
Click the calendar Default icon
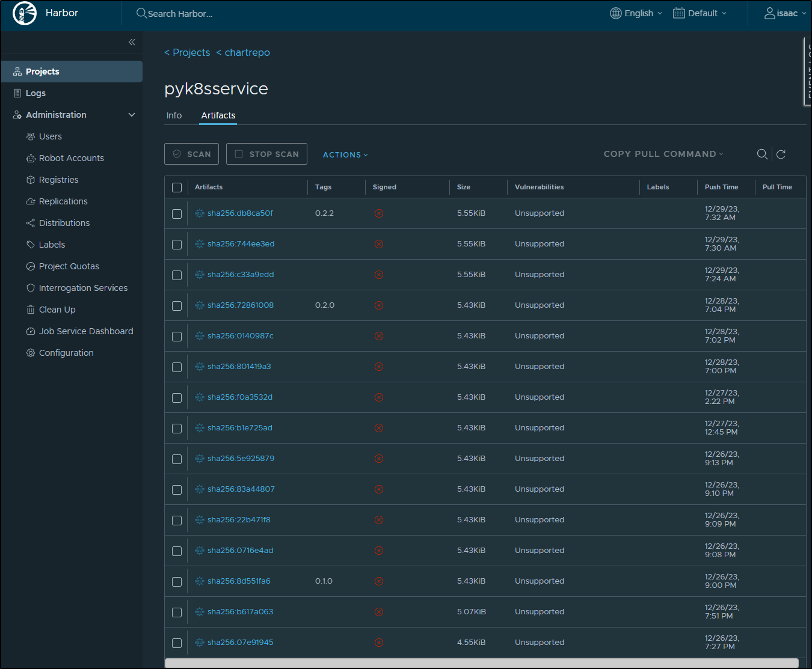679,13
